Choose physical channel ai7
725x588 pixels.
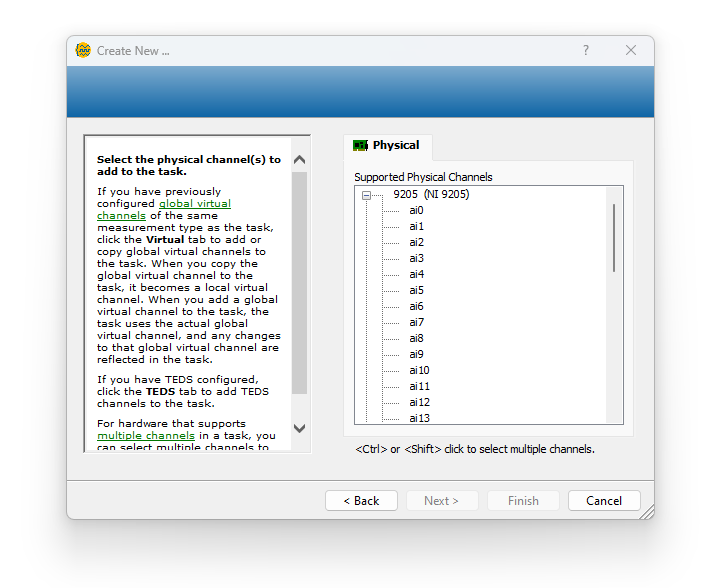[416, 323]
